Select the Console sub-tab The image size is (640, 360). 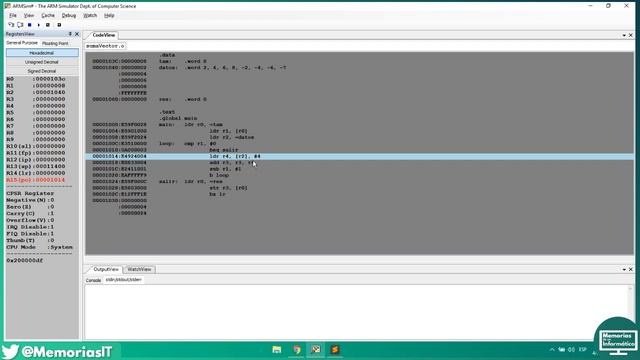(x=93, y=280)
